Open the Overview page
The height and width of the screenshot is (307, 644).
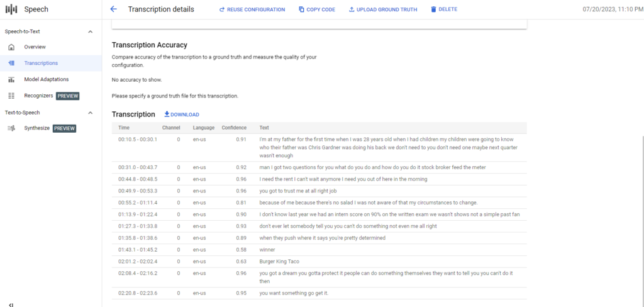click(35, 47)
